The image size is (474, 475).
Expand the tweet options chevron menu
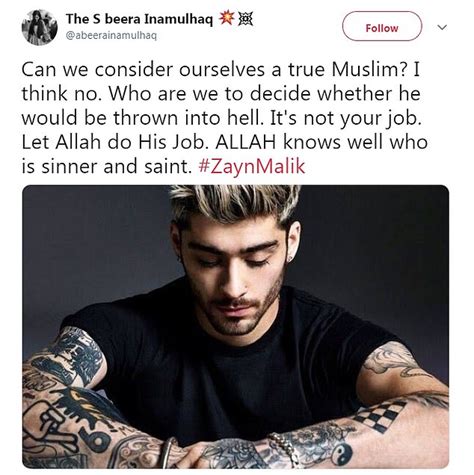(x=442, y=27)
